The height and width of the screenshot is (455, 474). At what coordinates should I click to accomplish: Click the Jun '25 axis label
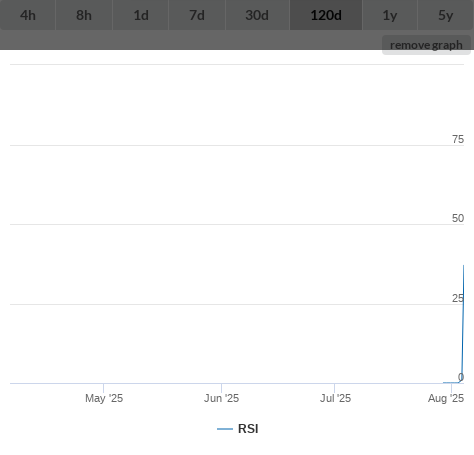coord(221,398)
